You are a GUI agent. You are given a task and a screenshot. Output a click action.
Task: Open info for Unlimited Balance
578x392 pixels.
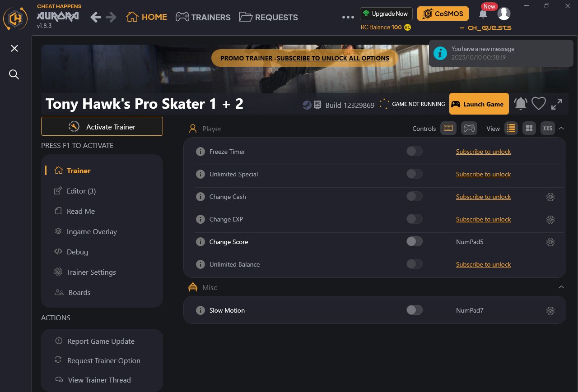pyautogui.click(x=200, y=264)
